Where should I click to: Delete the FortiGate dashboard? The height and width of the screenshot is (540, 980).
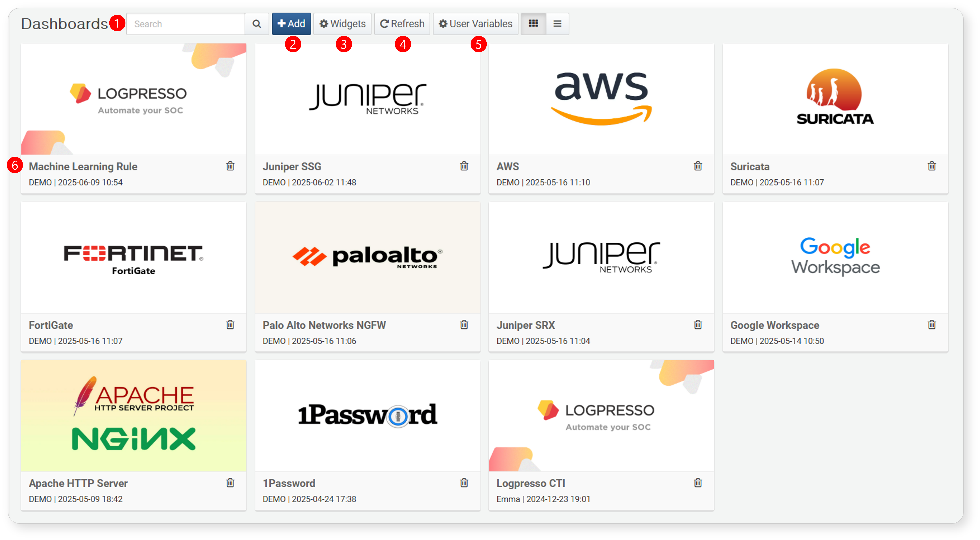[230, 325]
